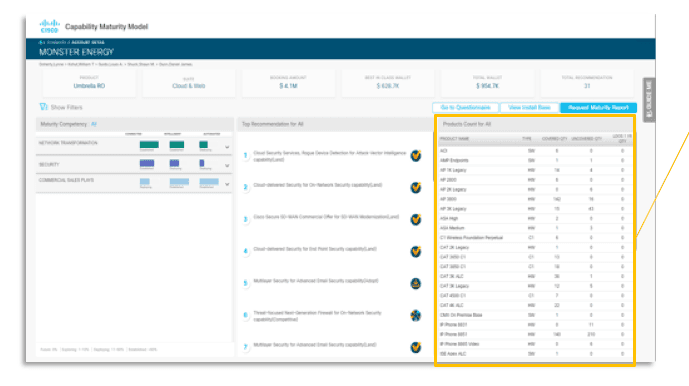Open recommendation 1 Cloud Security Services text
Screen dimensions: 689x386
coord(330,156)
